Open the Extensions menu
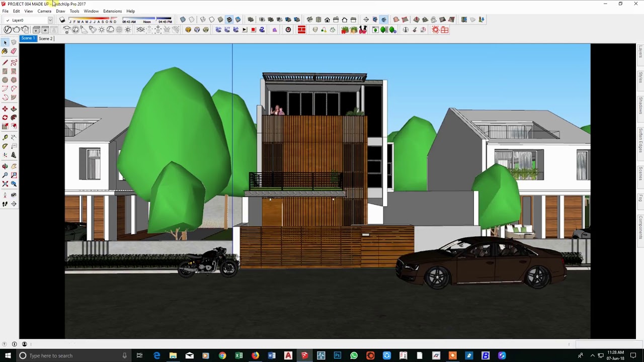The width and height of the screenshot is (644, 362). [112, 11]
